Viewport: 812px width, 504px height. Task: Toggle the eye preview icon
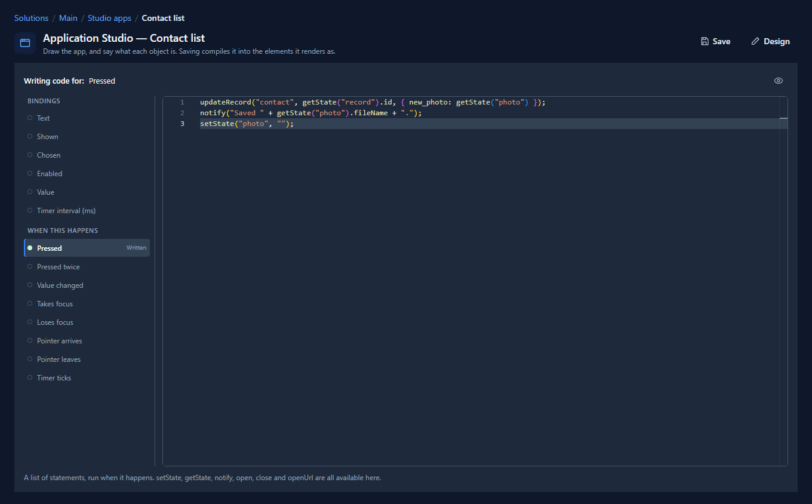(779, 81)
